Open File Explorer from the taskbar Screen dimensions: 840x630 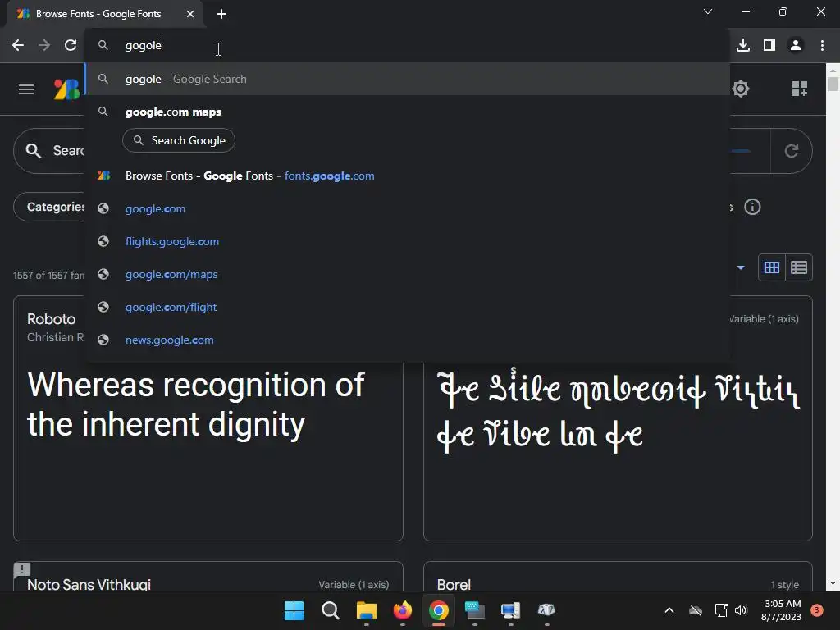click(x=367, y=610)
